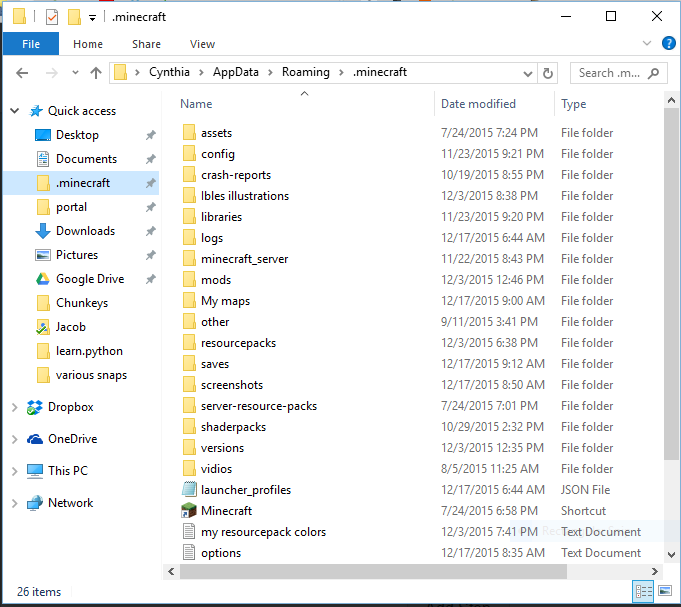Screen dimensions: 681x607
Task: Open the address bar history dropdown
Action: coord(528,73)
